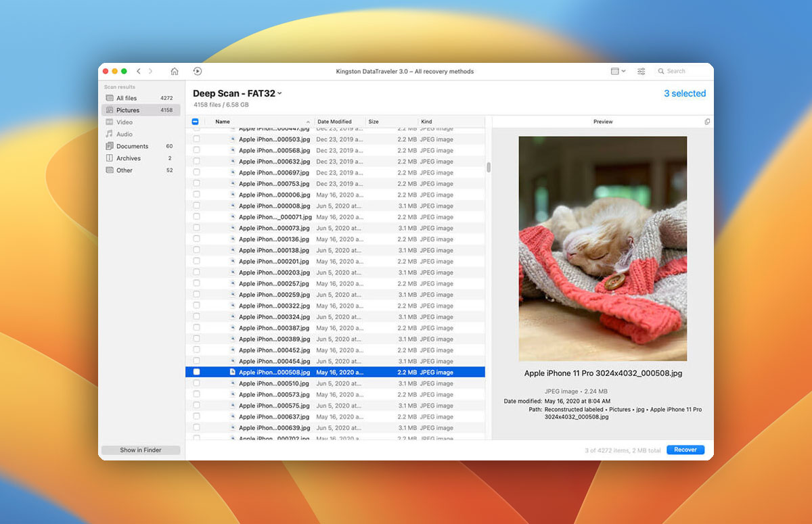Sort by Kind column header
812x524 pixels.
(451, 122)
